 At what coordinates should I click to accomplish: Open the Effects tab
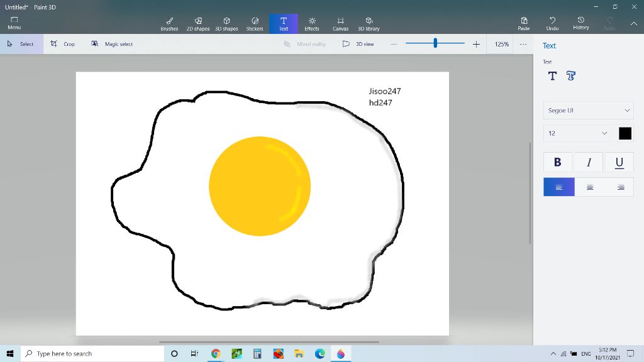click(312, 24)
